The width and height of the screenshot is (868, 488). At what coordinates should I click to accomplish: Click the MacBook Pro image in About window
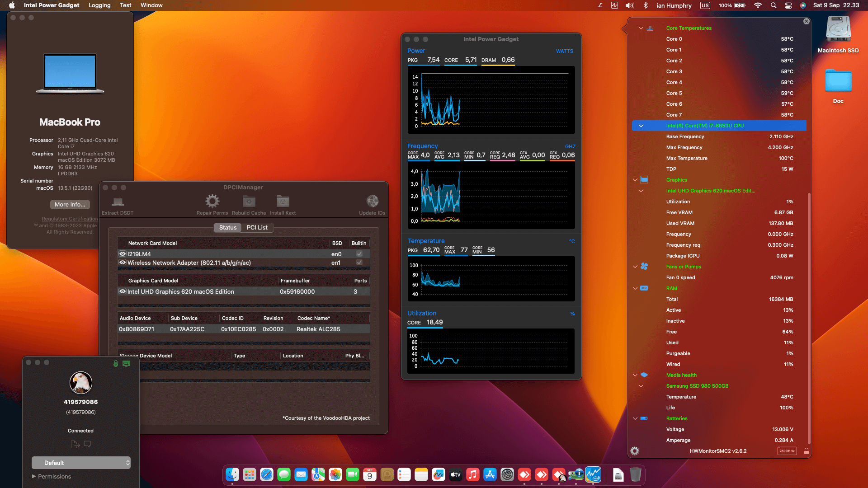click(x=70, y=74)
